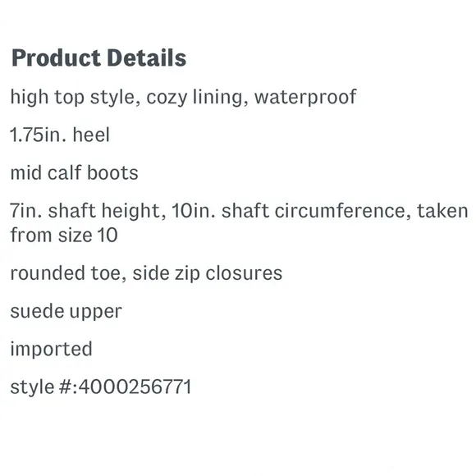Click the "1.75in. heel" line

pos(60,135)
